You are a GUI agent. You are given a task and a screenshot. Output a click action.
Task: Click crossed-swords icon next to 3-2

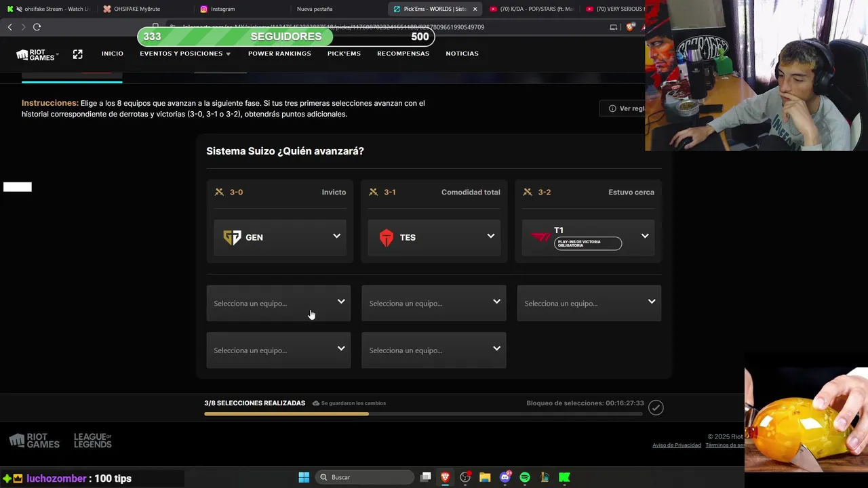pyautogui.click(x=528, y=192)
